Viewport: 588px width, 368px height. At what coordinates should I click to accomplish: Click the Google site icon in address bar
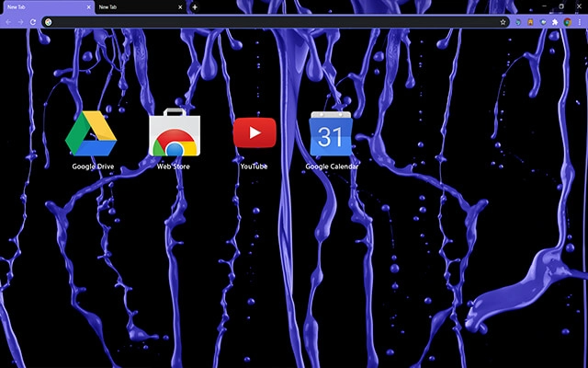click(x=49, y=22)
